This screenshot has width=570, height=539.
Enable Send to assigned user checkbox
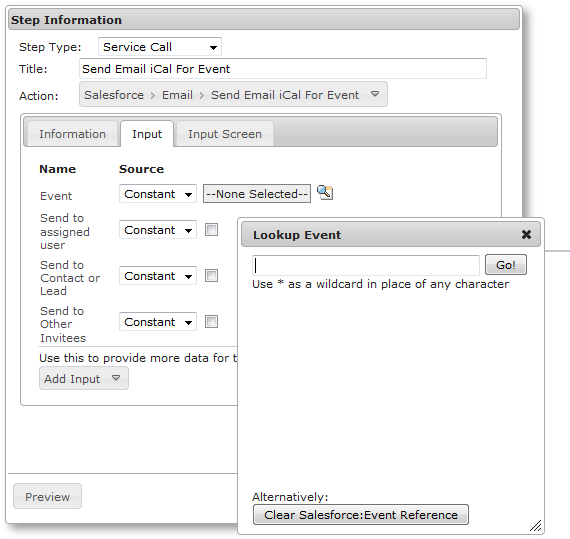[x=211, y=229]
